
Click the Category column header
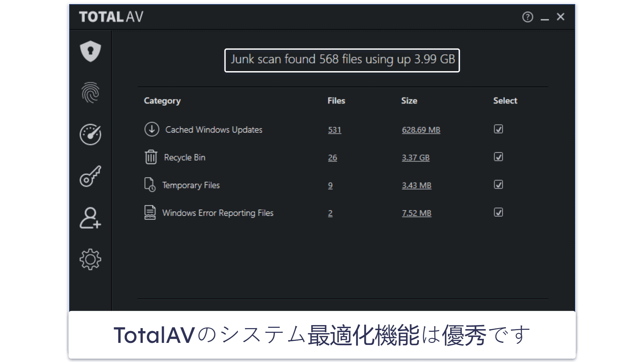pos(162,101)
